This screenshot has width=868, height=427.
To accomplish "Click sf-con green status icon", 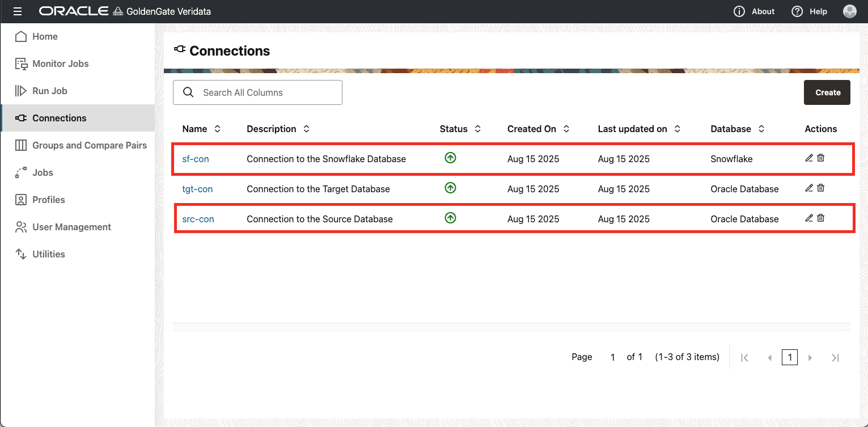I will [450, 158].
